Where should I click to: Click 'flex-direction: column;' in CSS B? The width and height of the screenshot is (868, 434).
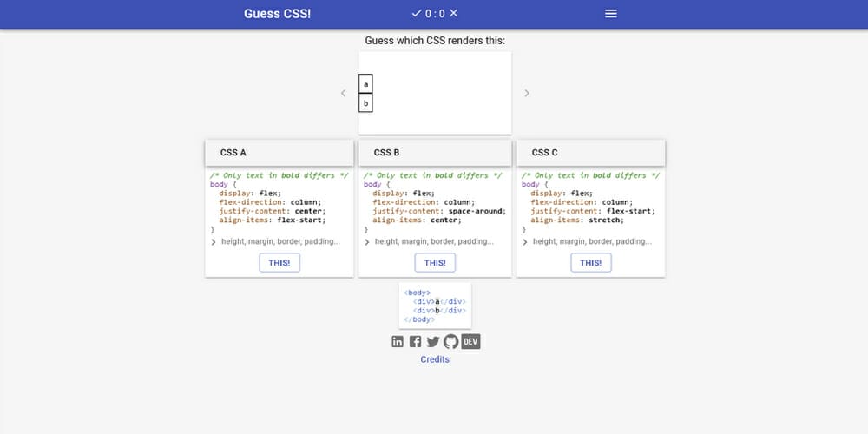coord(424,202)
